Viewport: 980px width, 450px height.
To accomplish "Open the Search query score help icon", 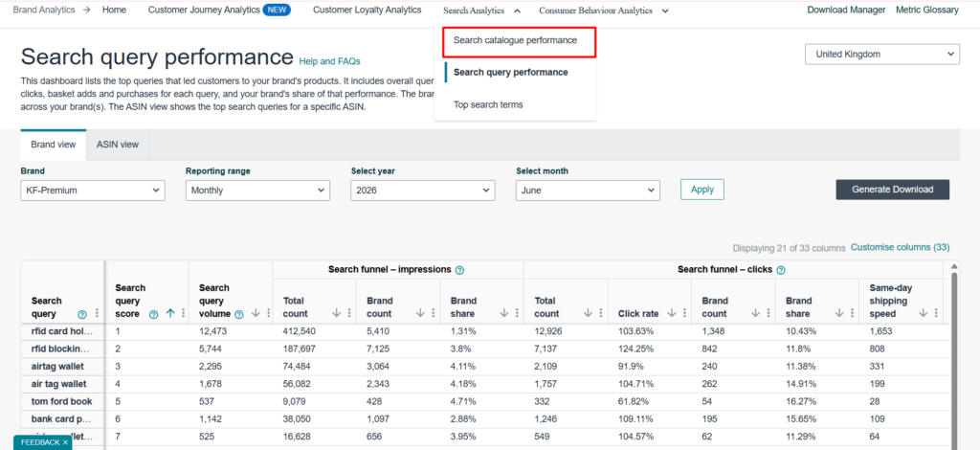I will click(153, 314).
